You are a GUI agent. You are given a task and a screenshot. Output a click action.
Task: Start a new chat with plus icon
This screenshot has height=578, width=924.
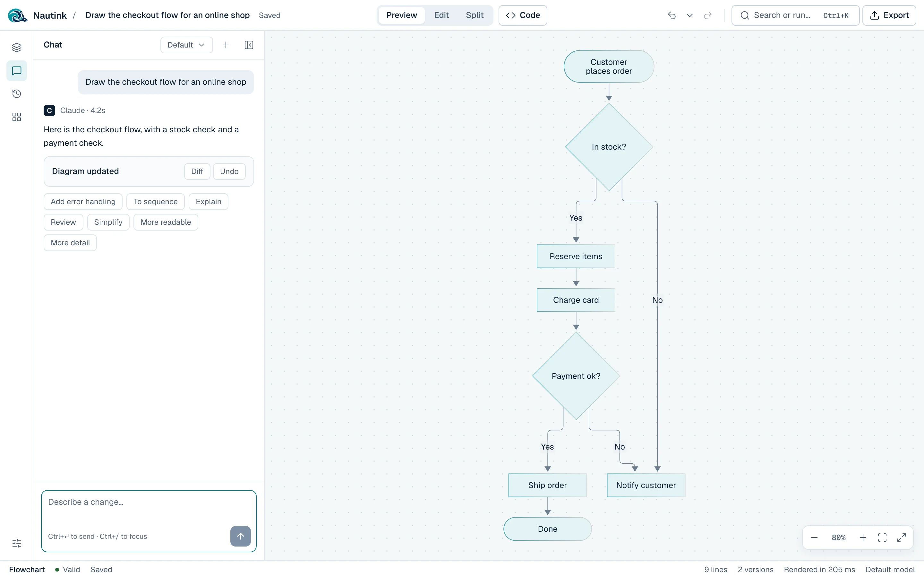(226, 45)
